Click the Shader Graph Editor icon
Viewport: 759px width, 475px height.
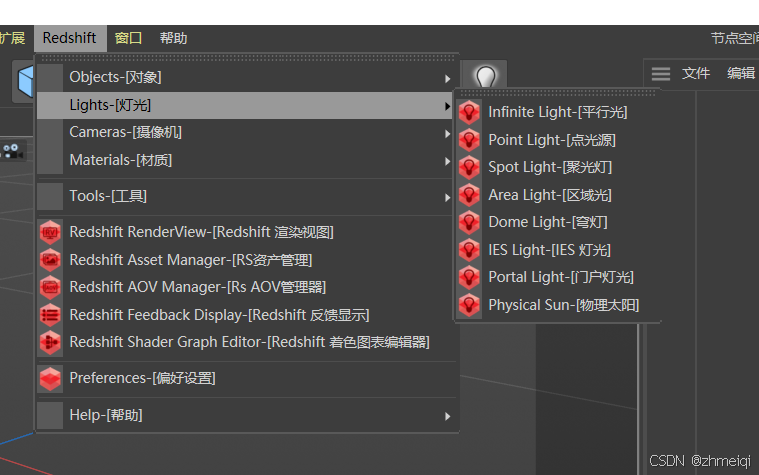coord(50,342)
